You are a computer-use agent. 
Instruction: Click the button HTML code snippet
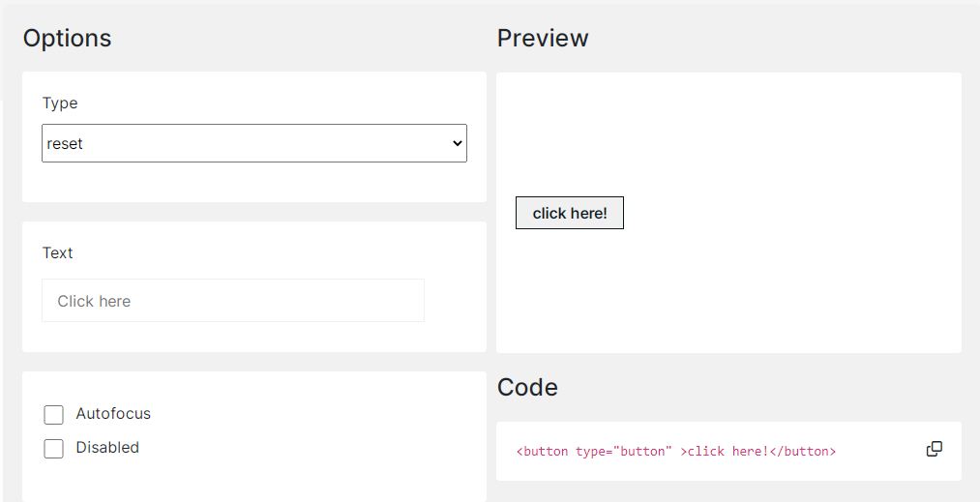676,452
